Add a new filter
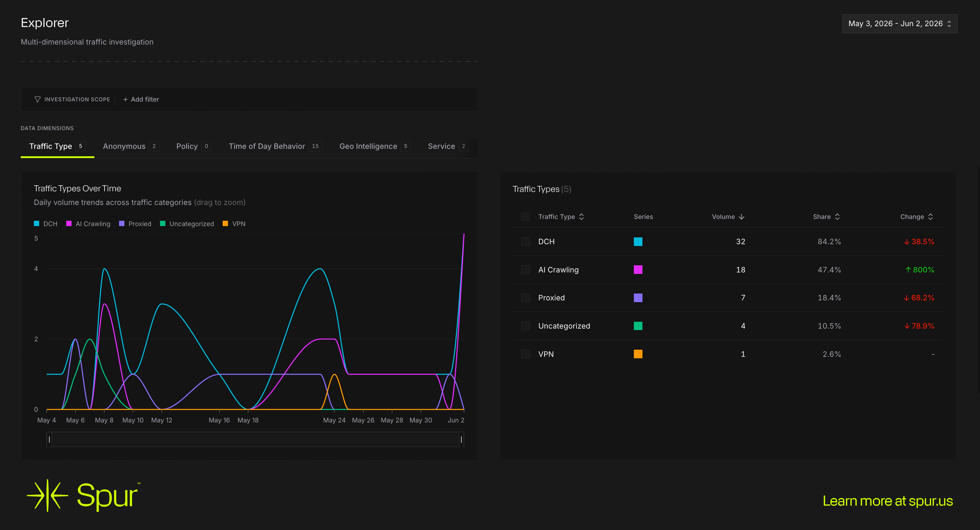980x530 pixels. pos(141,99)
